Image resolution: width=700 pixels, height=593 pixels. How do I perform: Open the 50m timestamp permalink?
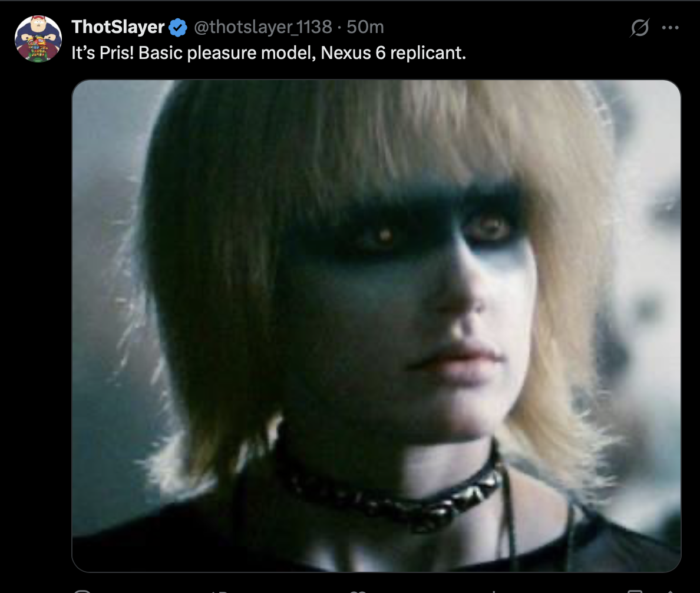pos(365,27)
